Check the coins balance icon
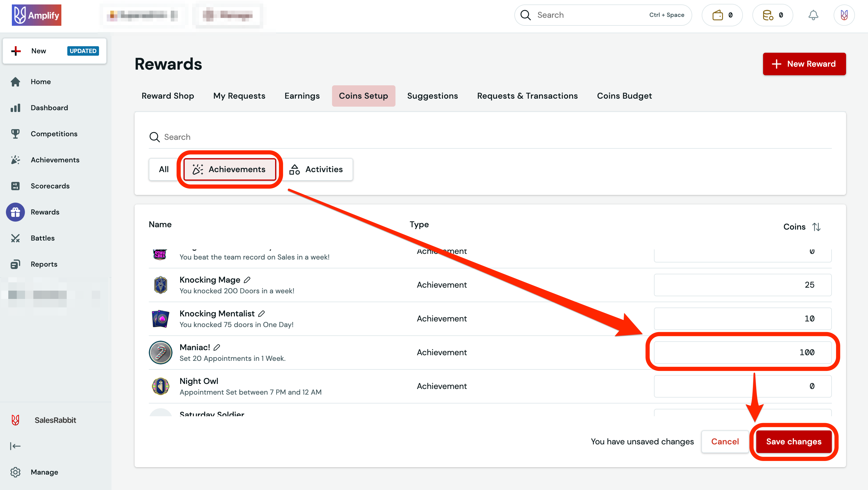The height and width of the screenshot is (490, 868). (x=772, y=15)
